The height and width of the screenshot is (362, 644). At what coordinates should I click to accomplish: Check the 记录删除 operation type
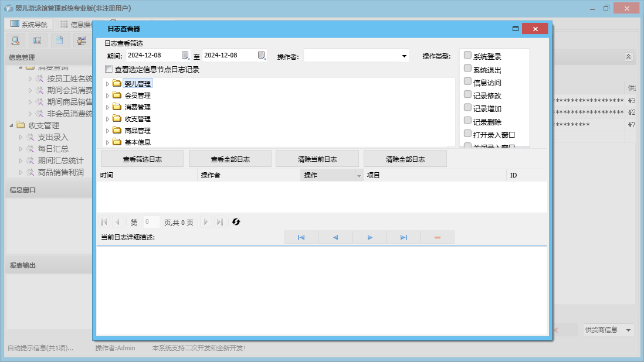pyautogui.click(x=467, y=121)
